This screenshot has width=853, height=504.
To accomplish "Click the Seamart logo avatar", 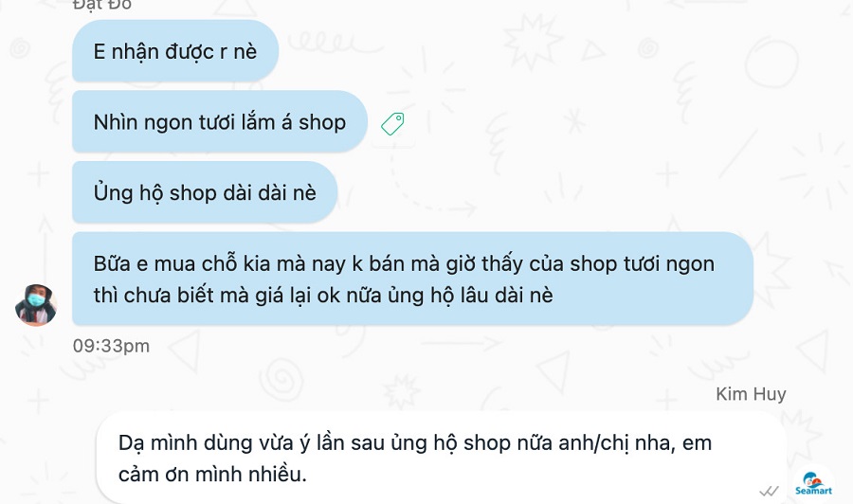I will [x=813, y=483].
